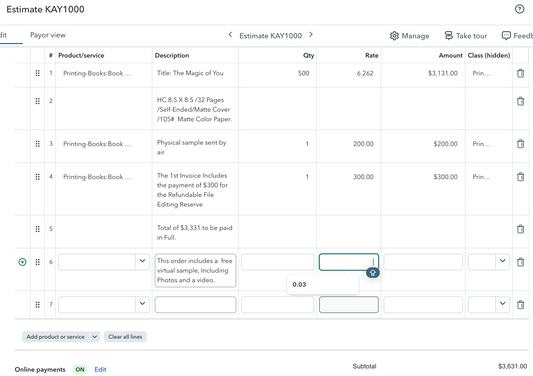Open the Feedback speech bubble
The image size is (533, 376).
pyautogui.click(x=517, y=36)
